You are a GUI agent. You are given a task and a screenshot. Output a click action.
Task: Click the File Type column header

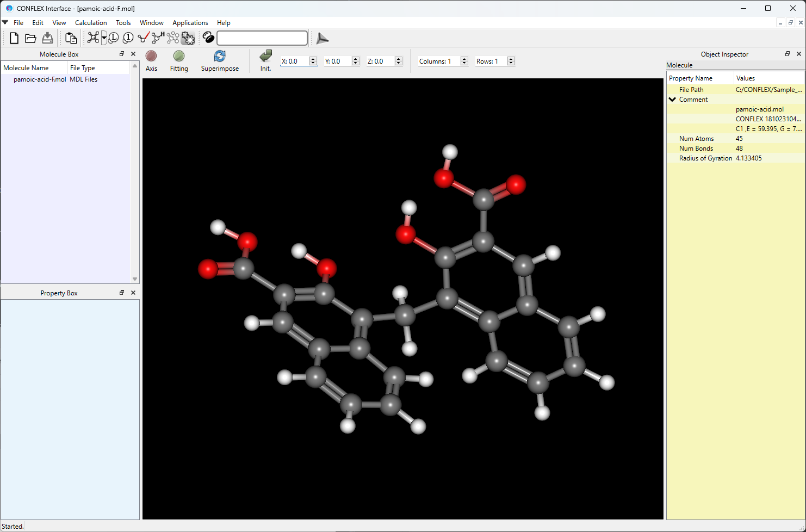point(82,68)
